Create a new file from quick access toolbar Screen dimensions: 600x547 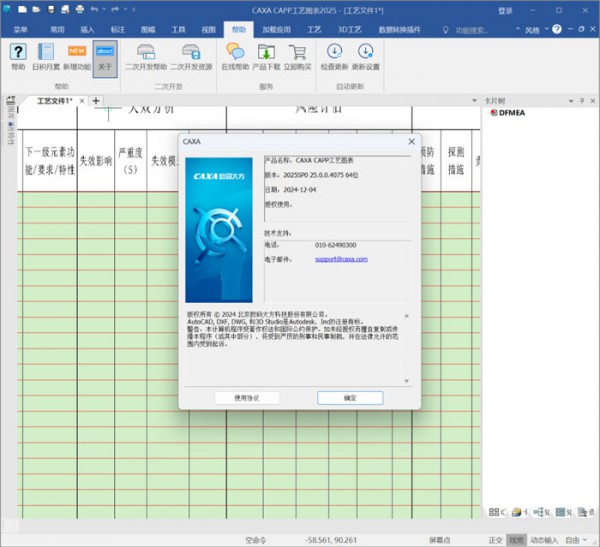point(22,10)
